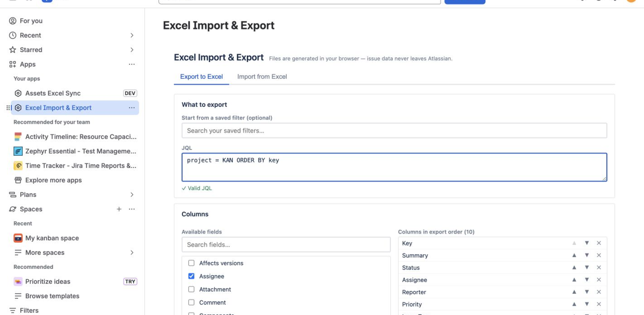This screenshot has height=315, width=644.
Task: Open Filters in sidebar
Action: (29, 310)
